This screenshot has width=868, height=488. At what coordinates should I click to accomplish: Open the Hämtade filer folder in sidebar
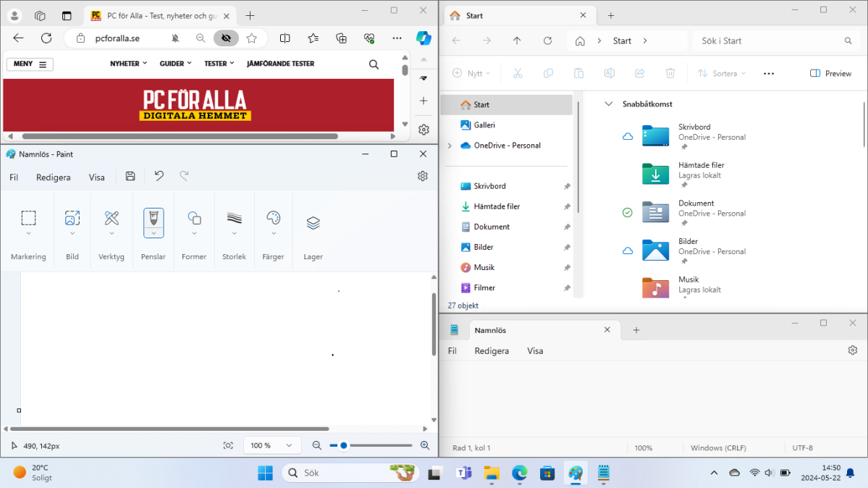pyautogui.click(x=497, y=206)
